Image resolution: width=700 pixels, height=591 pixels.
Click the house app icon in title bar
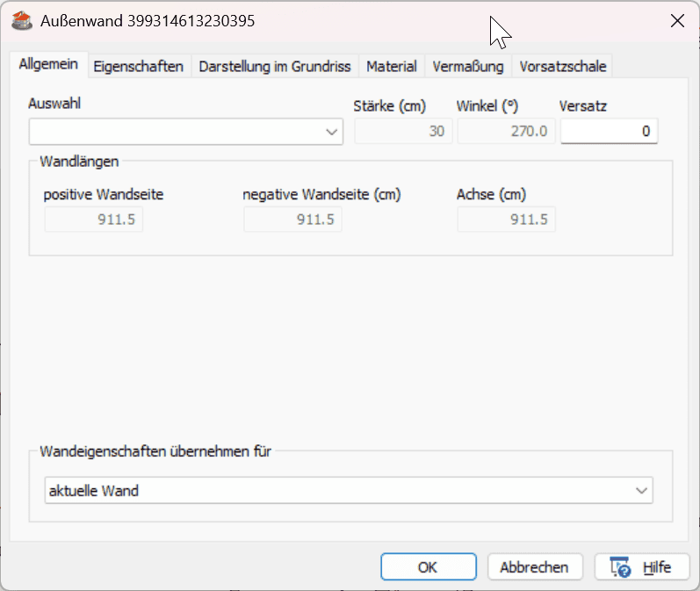click(x=22, y=21)
